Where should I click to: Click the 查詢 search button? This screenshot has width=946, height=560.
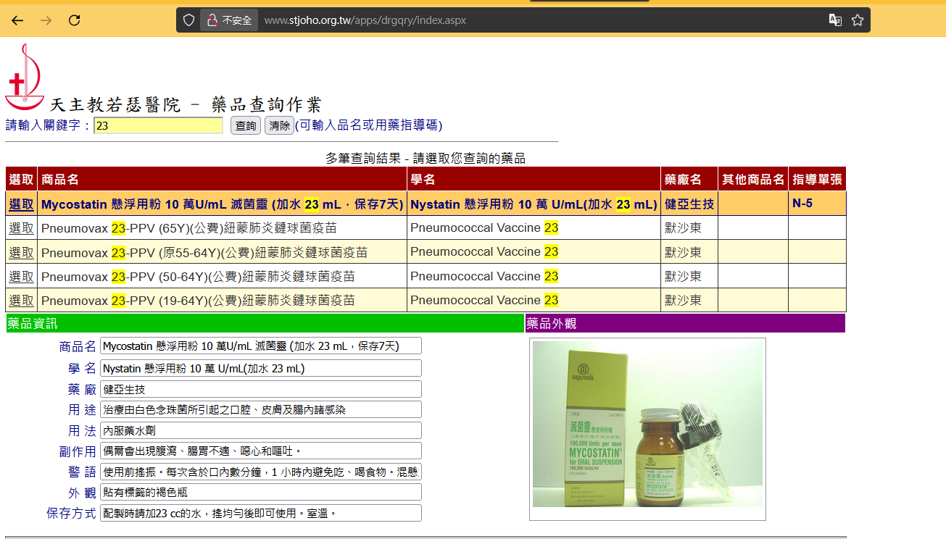[246, 125]
